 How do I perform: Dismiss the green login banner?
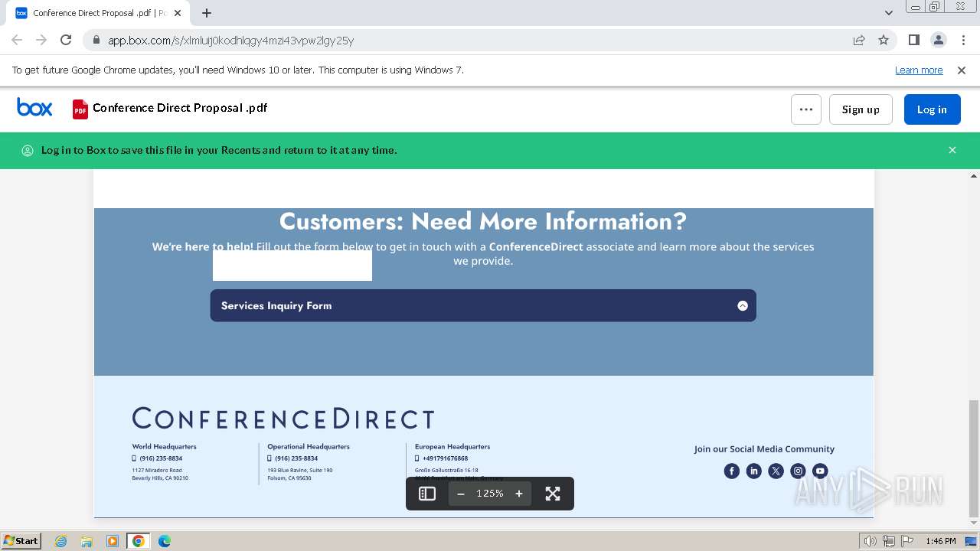coord(952,150)
